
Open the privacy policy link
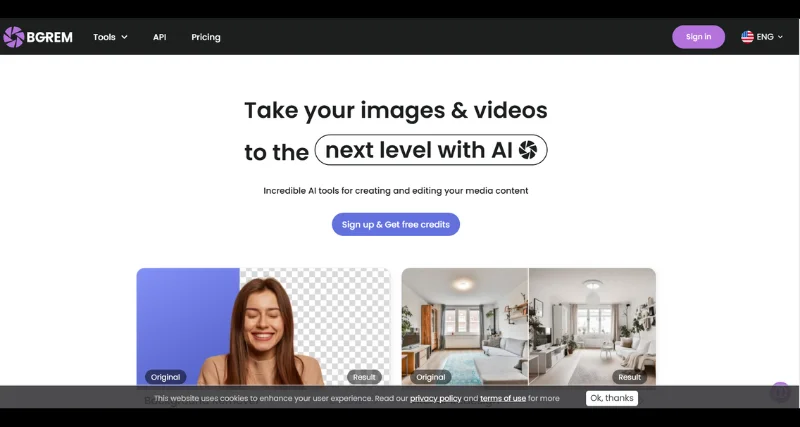click(435, 398)
